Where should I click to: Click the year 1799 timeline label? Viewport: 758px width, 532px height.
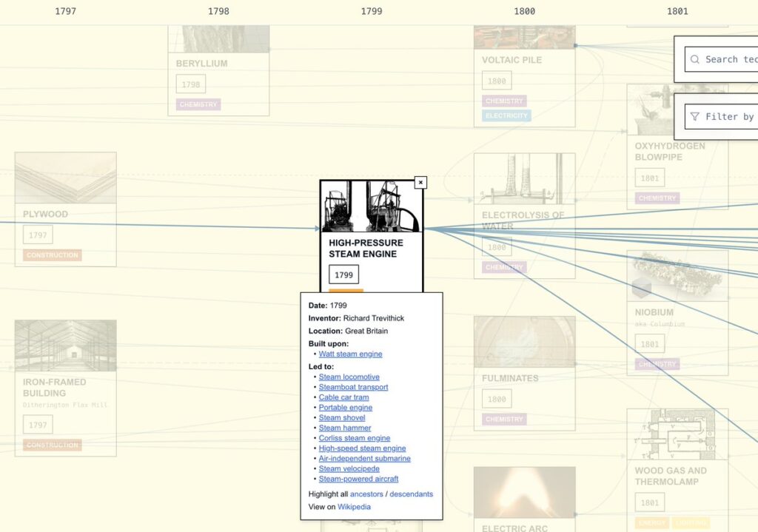[x=371, y=11]
